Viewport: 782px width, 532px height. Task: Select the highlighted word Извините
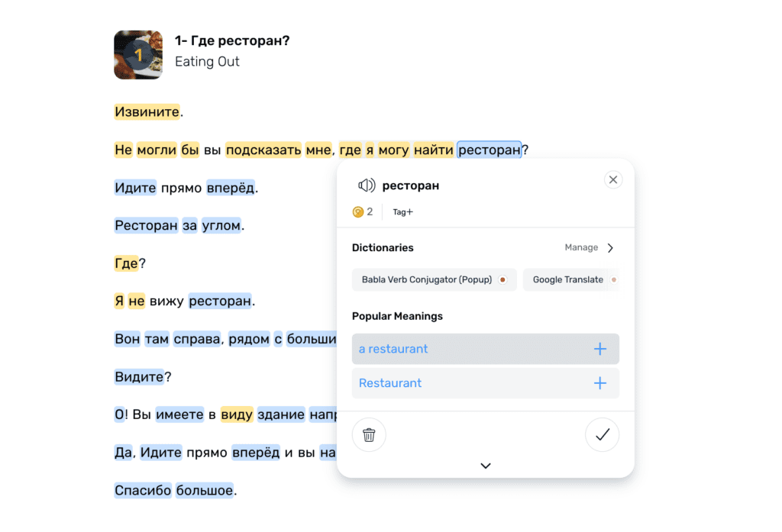147,112
